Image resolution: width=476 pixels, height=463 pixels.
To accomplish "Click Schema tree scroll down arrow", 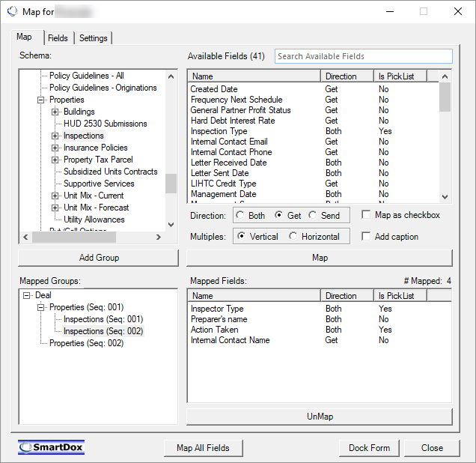I will [171, 225].
